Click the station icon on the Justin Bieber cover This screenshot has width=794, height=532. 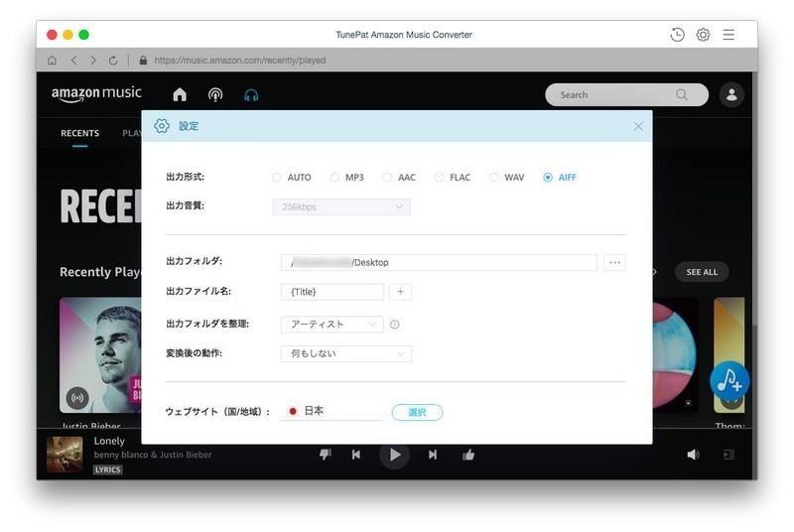pyautogui.click(x=77, y=398)
